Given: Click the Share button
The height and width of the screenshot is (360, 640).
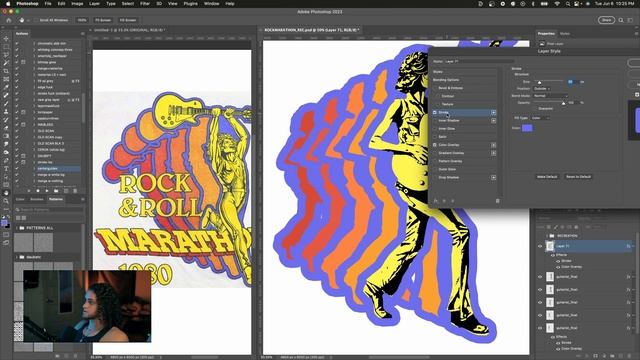Looking at the screenshot, I should (607, 20).
